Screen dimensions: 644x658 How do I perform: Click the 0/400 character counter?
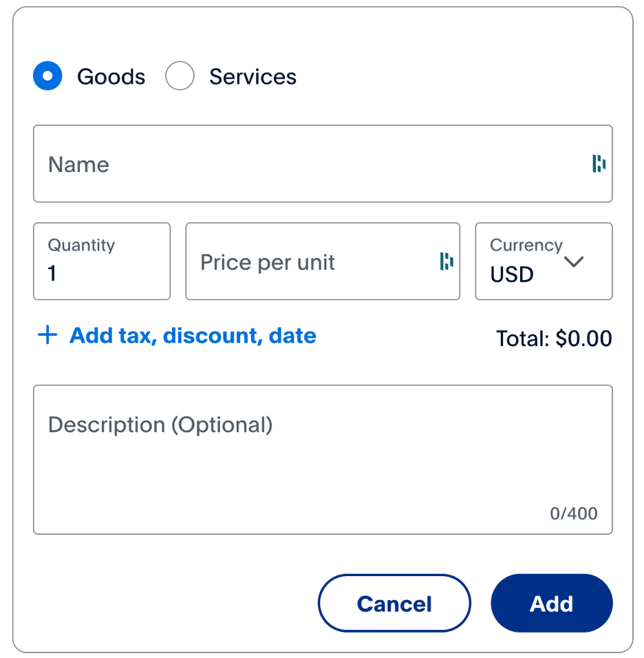[574, 513]
